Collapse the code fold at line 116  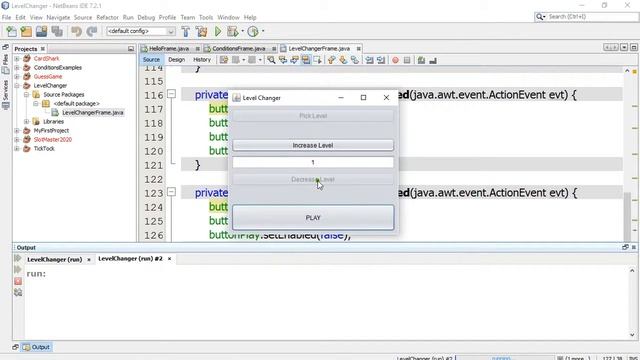172,94
